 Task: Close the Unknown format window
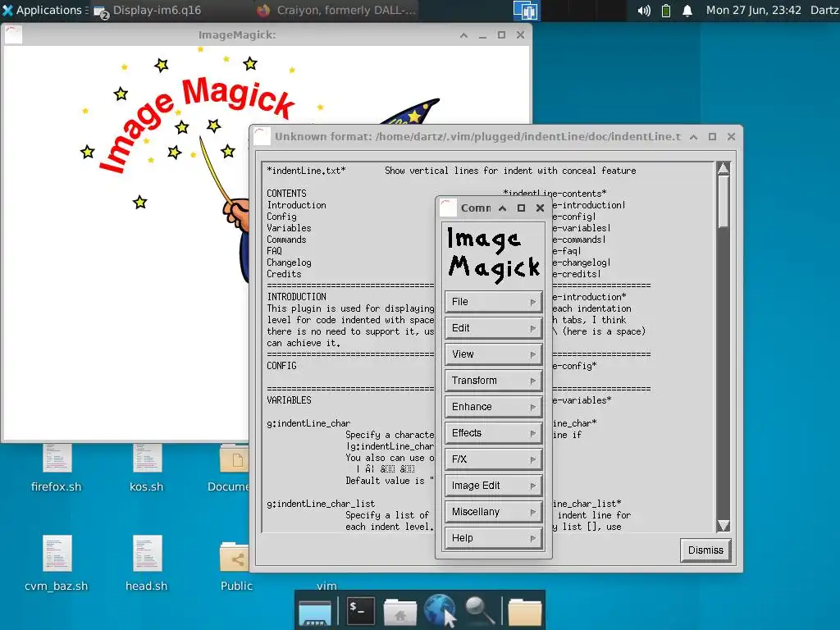click(731, 137)
